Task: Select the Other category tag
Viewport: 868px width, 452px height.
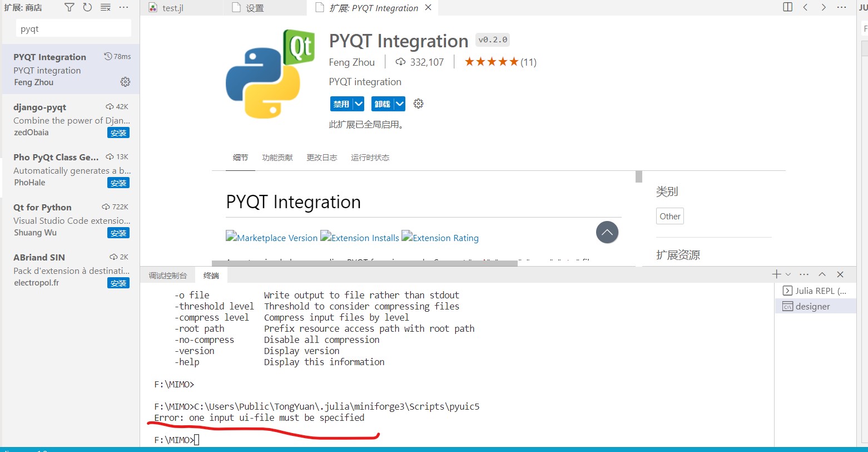Action: 669,217
